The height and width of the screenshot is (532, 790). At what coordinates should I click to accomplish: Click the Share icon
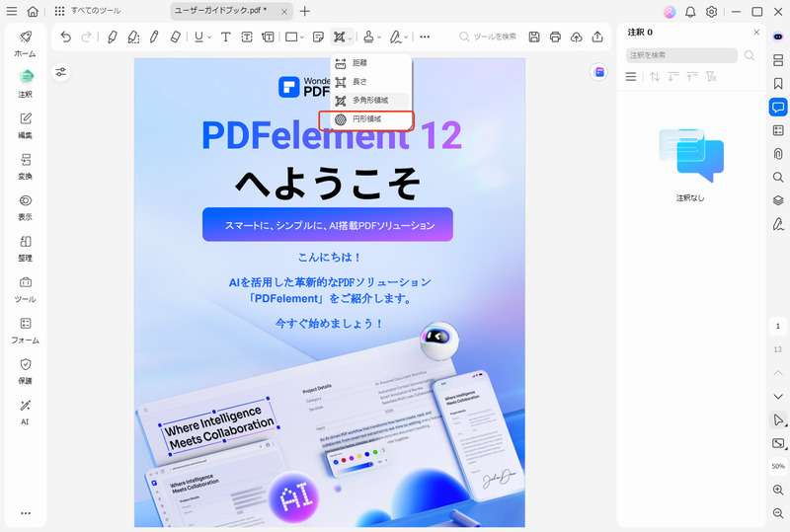[597, 37]
